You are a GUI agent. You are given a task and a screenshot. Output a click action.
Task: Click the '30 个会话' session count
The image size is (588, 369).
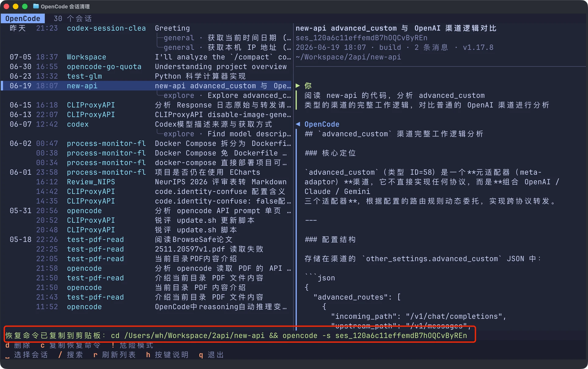73,19
